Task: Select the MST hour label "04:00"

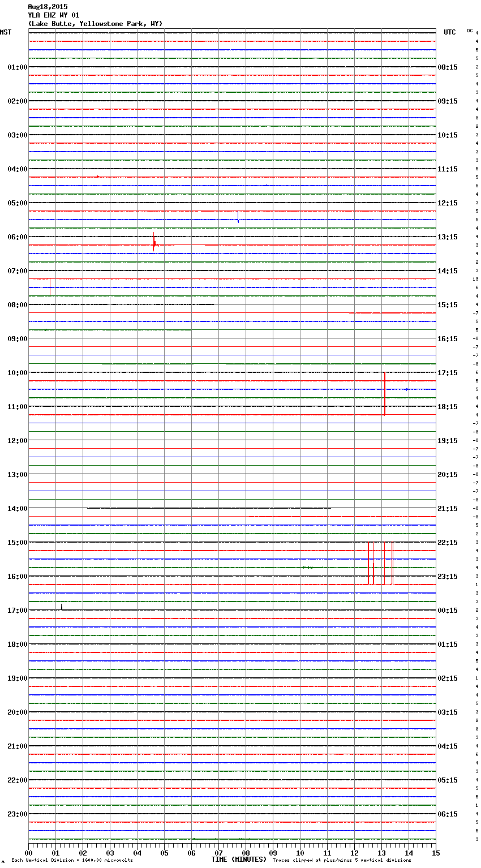Action: tap(18, 169)
